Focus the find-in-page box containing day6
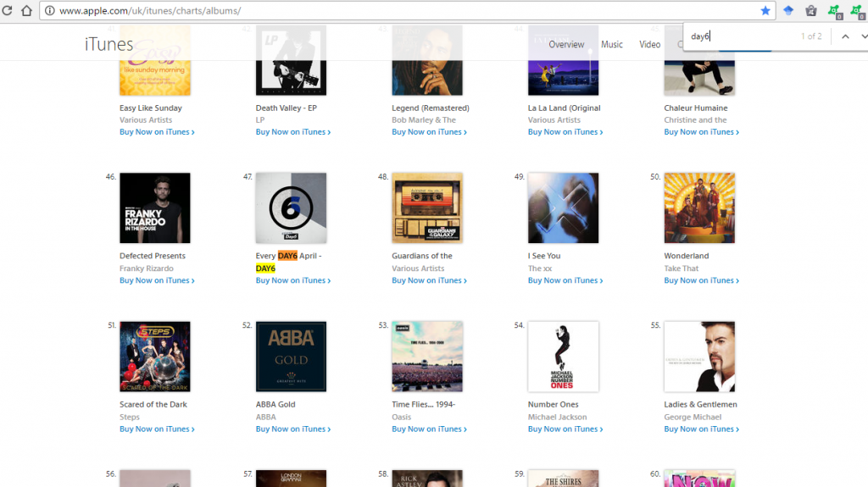868x487 pixels. coord(742,36)
